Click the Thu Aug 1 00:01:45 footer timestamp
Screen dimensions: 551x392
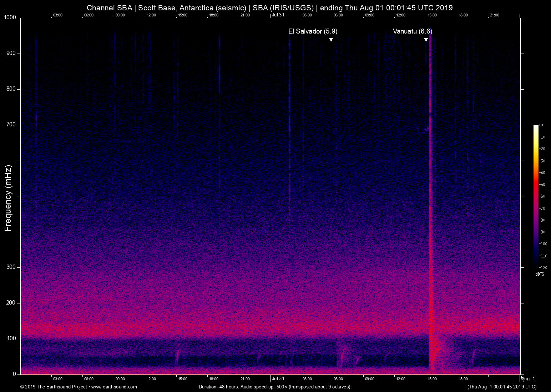502,387
